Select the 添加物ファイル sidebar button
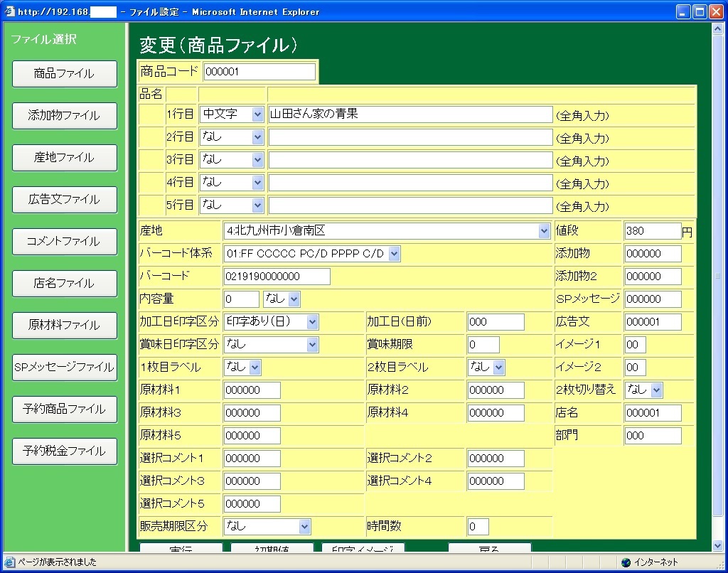This screenshot has height=573, width=728. point(64,116)
